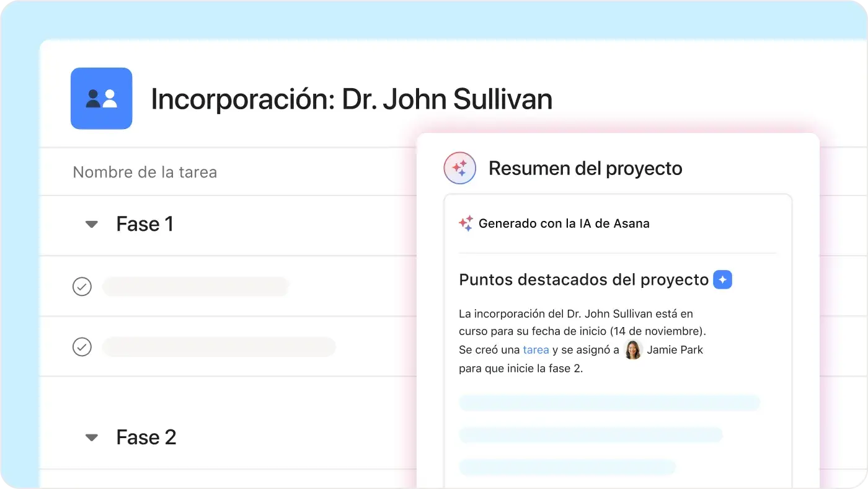Viewport: 868px width, 489px height.
Task: Click the sparkles beside Generado con la IA
Action: [466, 223]
